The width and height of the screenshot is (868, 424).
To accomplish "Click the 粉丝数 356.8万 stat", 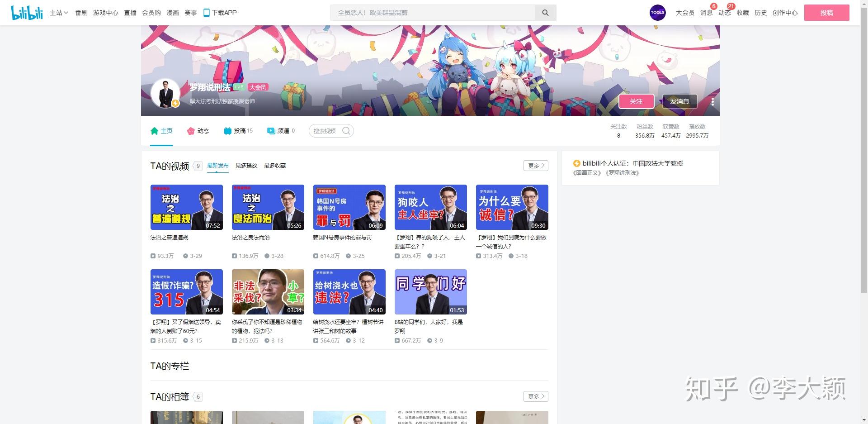I will click(645, 131).
